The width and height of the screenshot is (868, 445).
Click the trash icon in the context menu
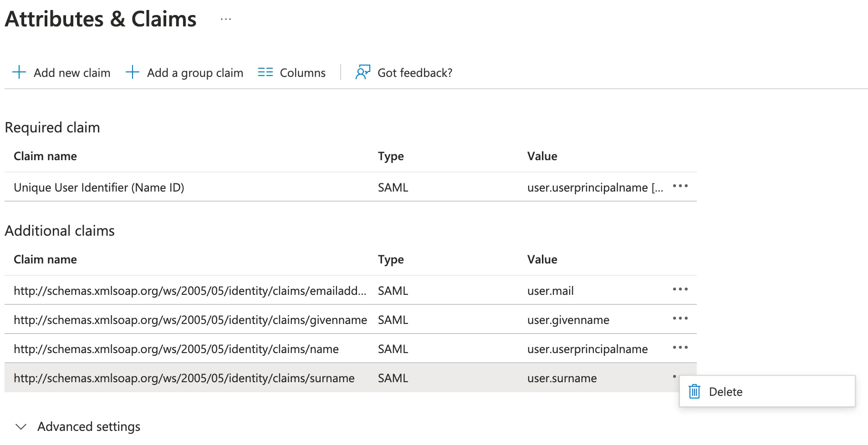click(x=694, y=391)
